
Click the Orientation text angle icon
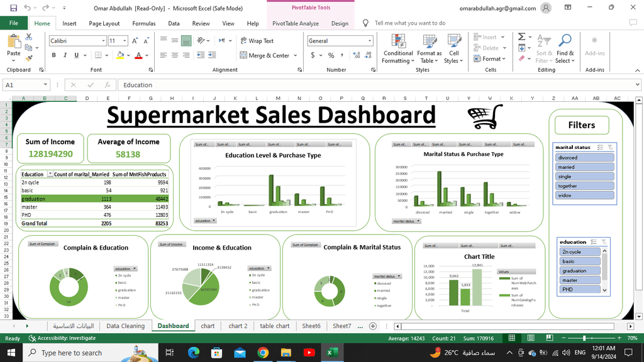201,40
